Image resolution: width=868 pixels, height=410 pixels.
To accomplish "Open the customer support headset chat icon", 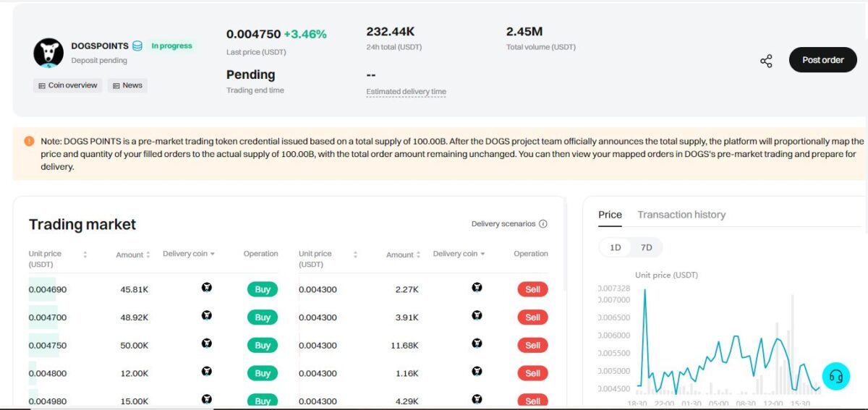I will [835, 376].
